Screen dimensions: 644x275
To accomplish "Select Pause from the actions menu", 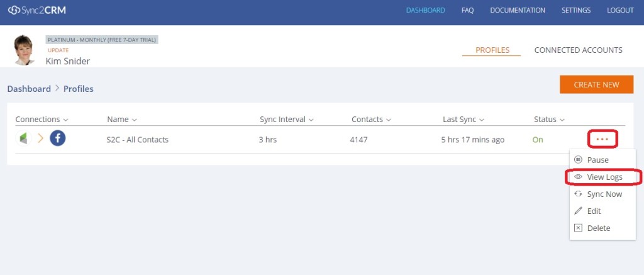I will tap(603, 160).
